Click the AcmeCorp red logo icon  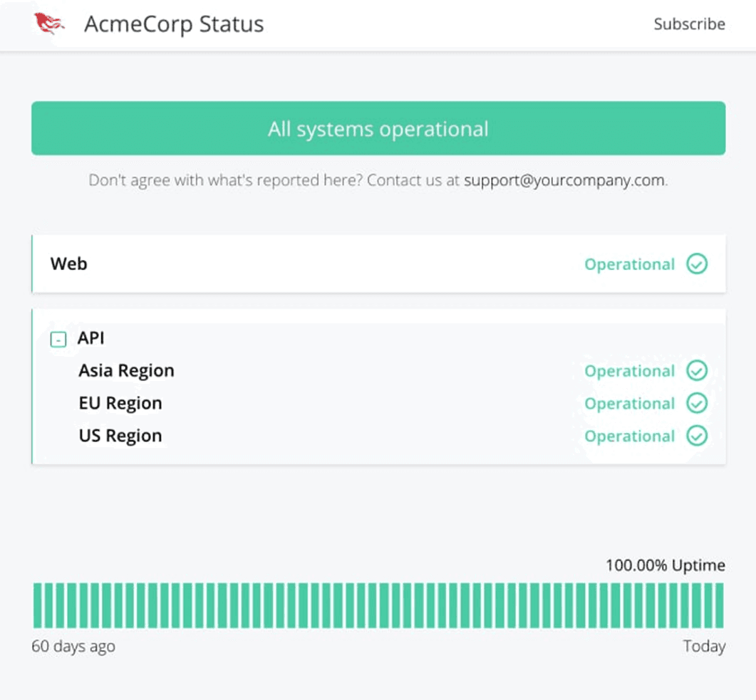click(x=49, y=24)
